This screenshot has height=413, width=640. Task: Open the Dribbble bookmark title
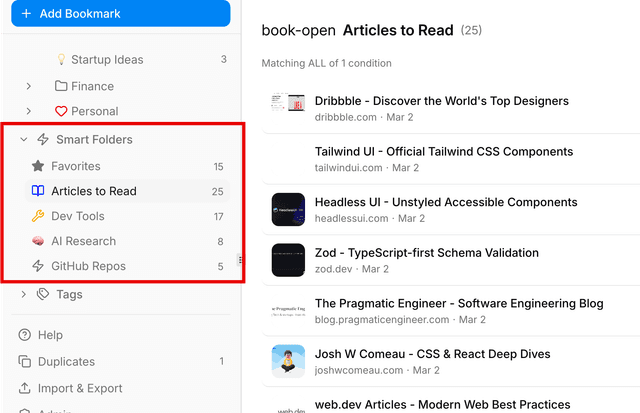442,101
